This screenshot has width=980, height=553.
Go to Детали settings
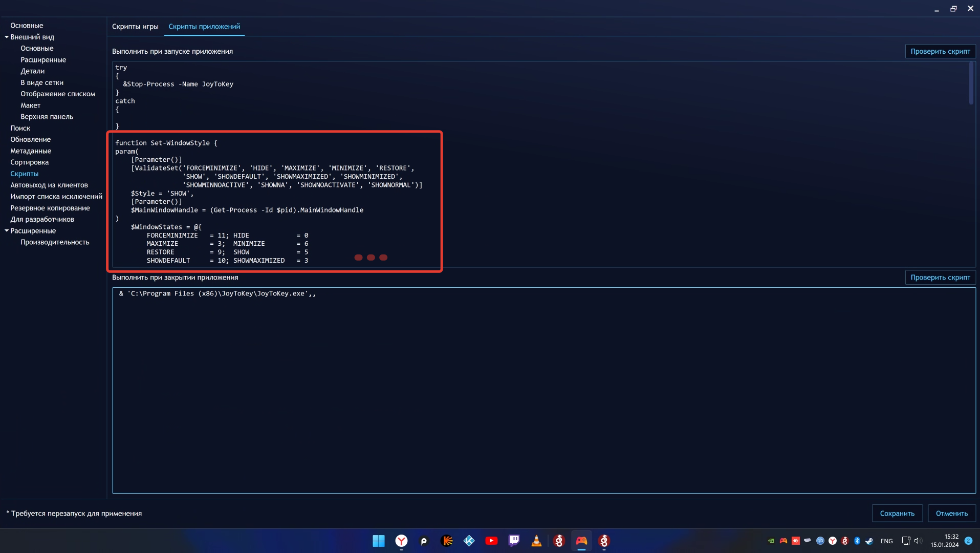tap(32, 71)
